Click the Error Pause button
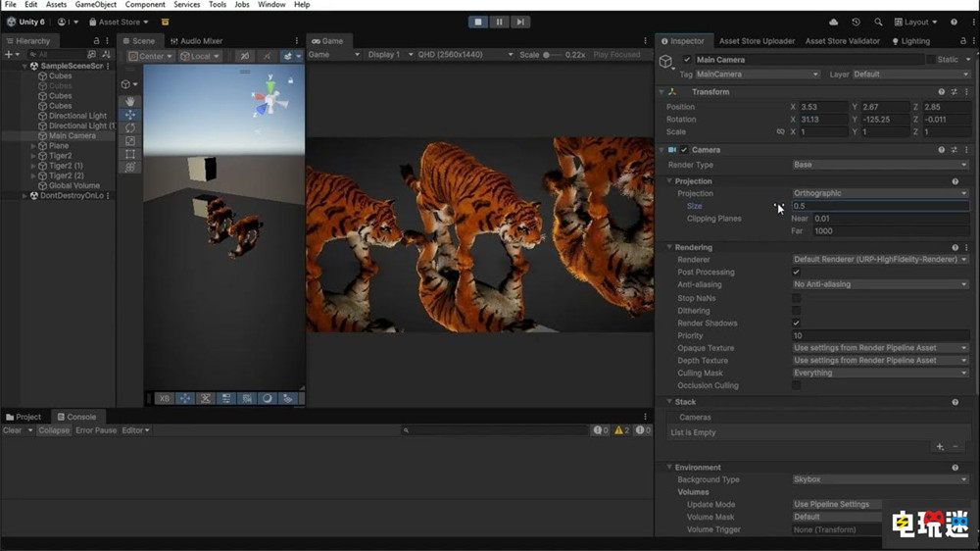 pyautogui.click(x=96, y=430)
